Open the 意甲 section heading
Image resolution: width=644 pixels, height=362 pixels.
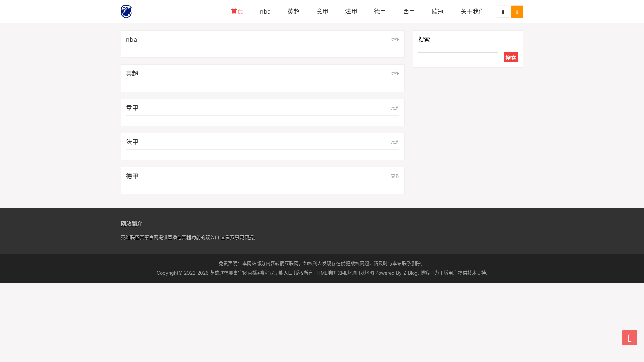(x=132, y=108)
